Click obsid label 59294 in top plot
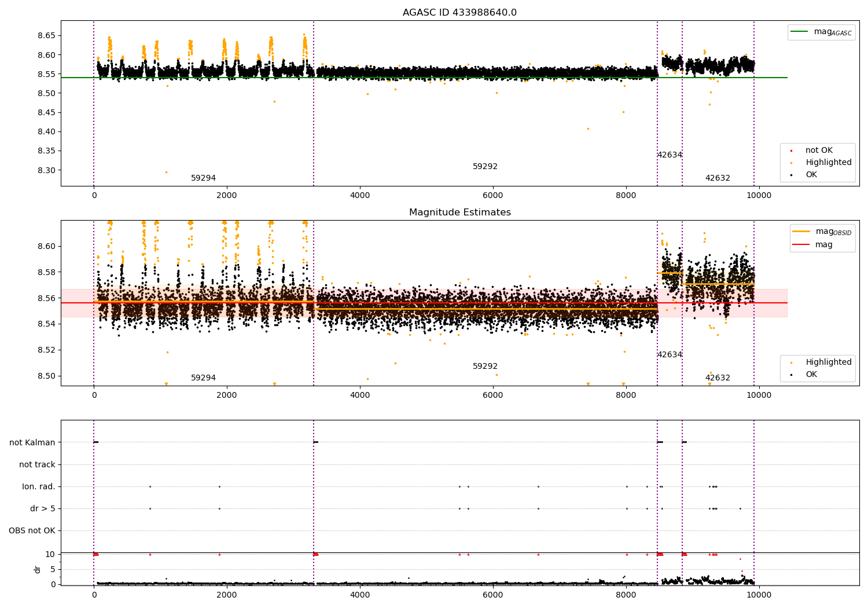Image resolution: width=868 pixels, height=608 pixels. point(203,178)
